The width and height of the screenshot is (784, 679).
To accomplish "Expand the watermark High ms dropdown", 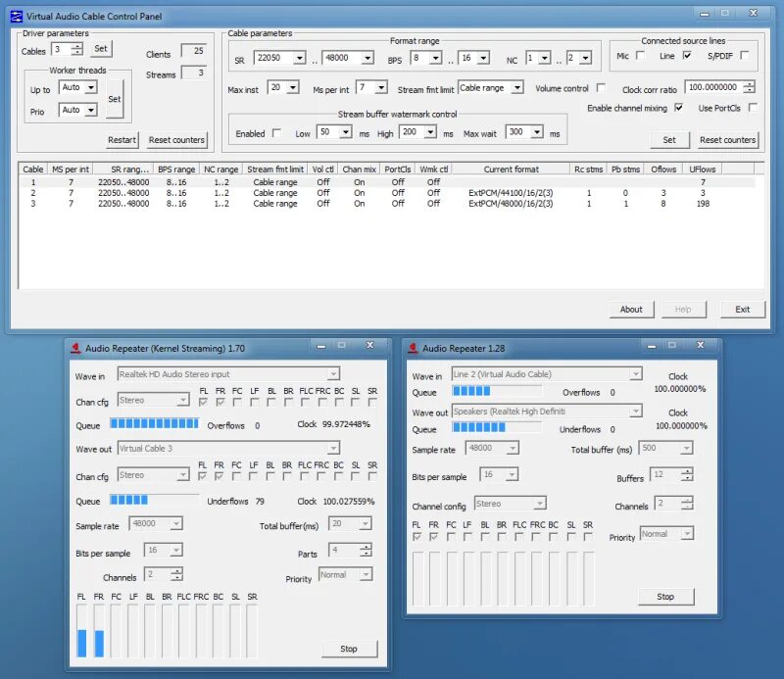I will (430, 132).
